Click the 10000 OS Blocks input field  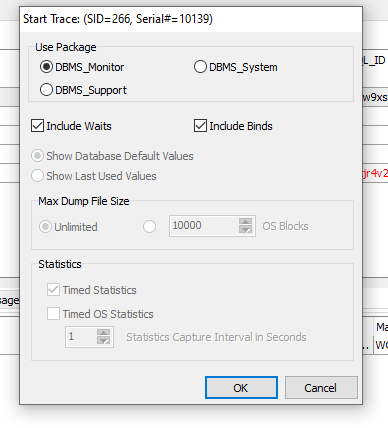[x=204, y=226]
